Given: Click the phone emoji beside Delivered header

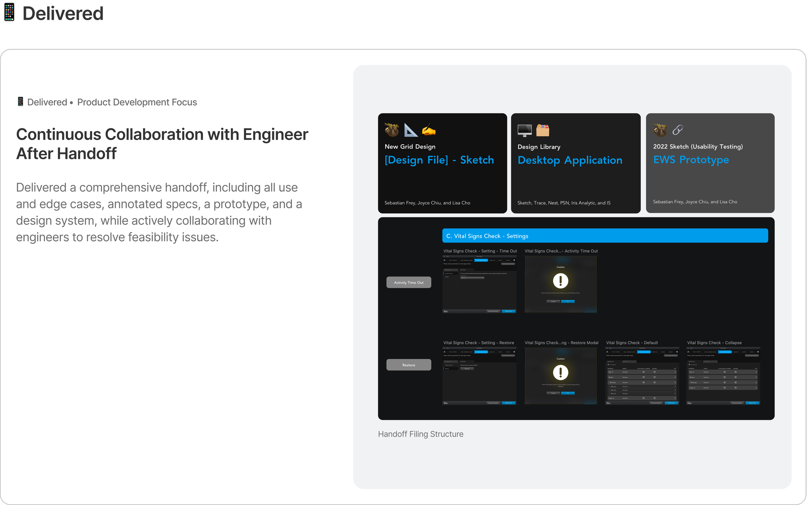Looking at the screenshot, I should pyautogui.click(x=9, y=12).
